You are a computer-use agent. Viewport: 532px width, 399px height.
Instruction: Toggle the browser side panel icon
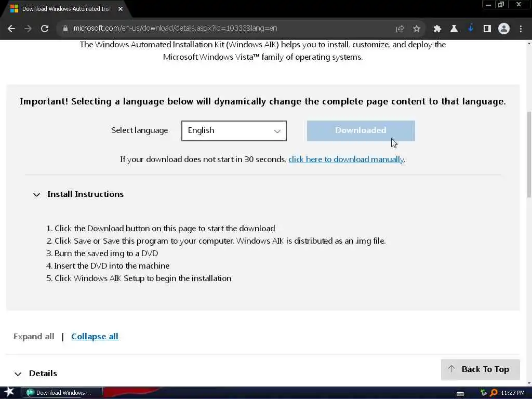click(487, 29)
